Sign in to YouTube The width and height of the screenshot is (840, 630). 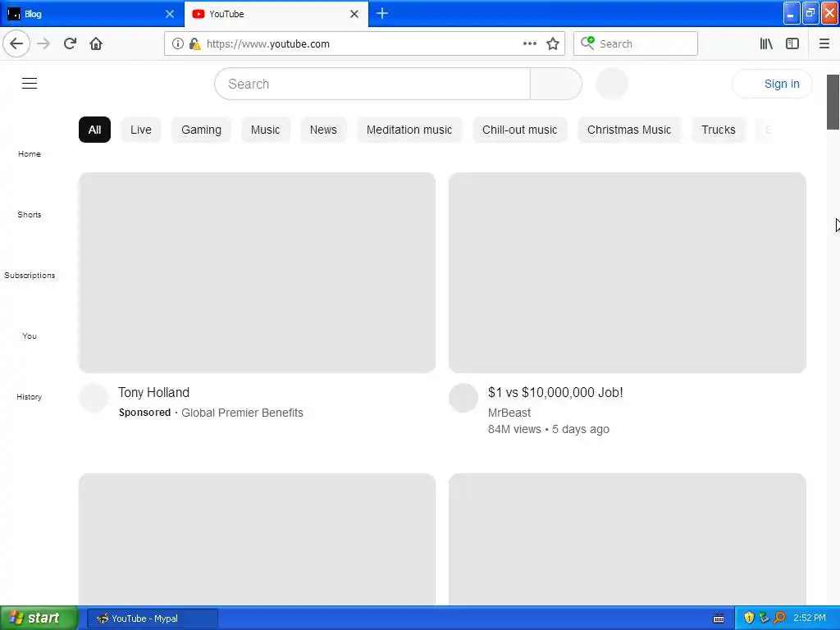point(772,84)
